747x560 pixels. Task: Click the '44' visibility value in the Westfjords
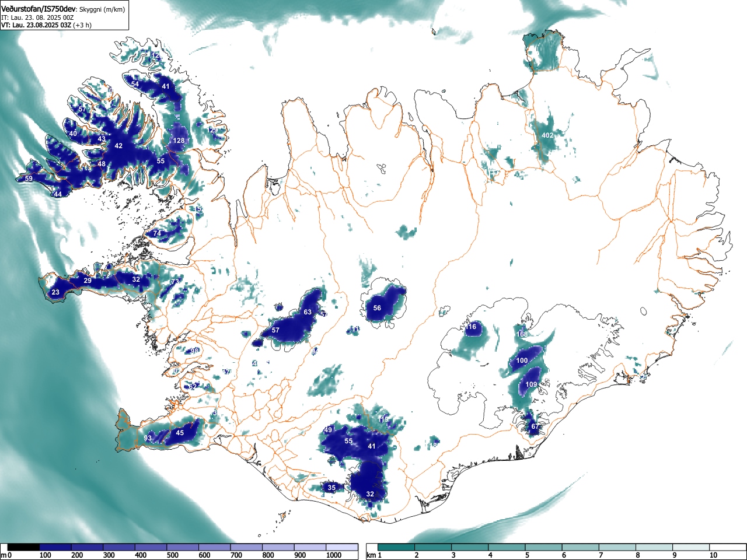click(x=58, y=194)
